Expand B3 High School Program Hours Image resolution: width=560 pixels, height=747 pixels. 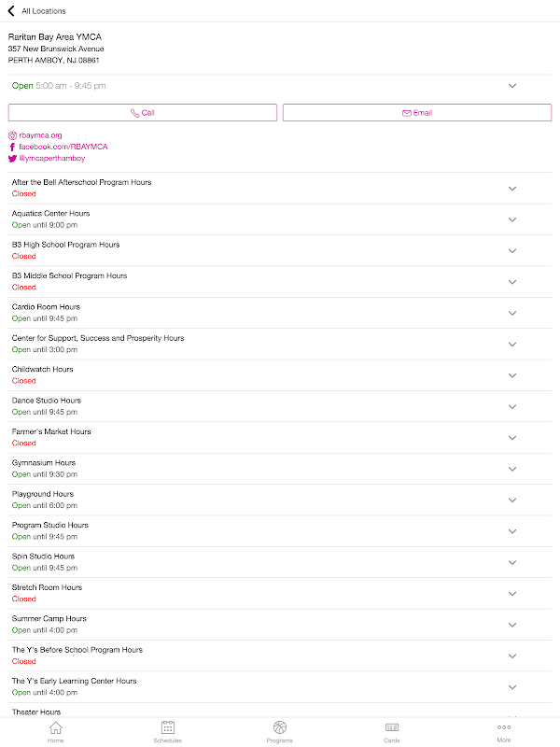[x=512, y=251]
